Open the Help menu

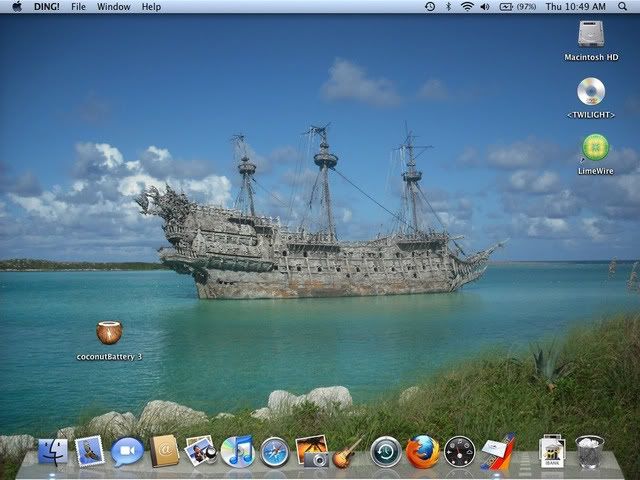(151, 7)
